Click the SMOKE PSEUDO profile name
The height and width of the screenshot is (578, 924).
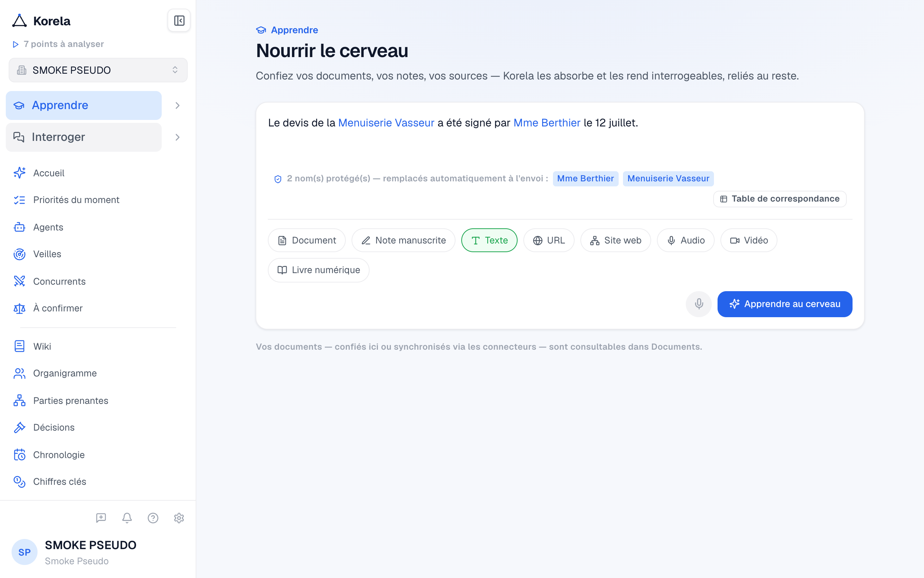(x=91, y=545)
